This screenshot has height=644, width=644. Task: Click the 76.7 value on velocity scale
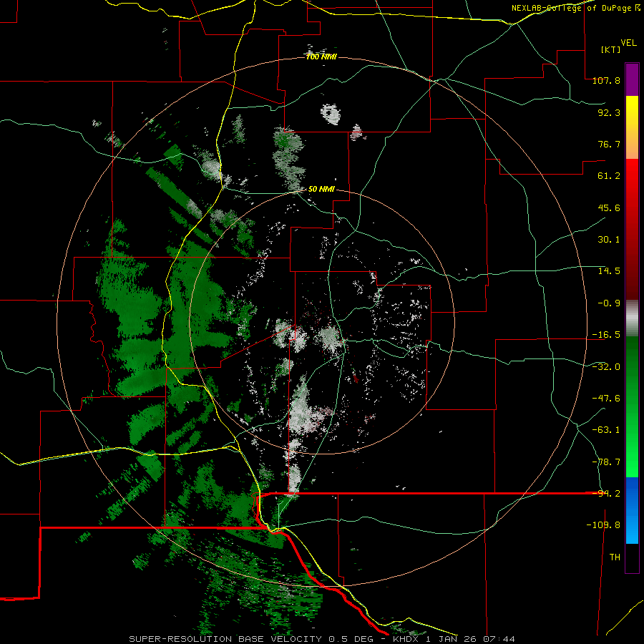609,144
